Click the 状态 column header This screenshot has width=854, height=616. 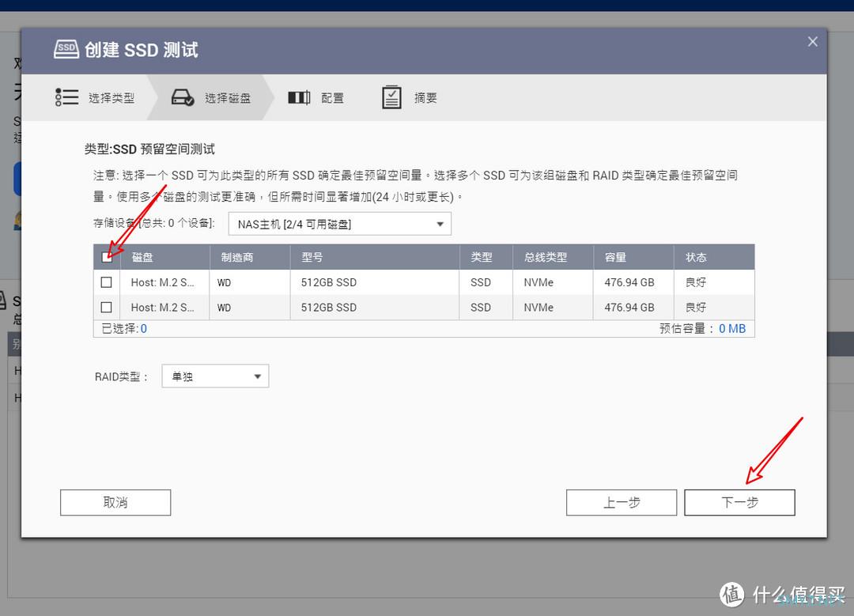[x=696, y=257]
